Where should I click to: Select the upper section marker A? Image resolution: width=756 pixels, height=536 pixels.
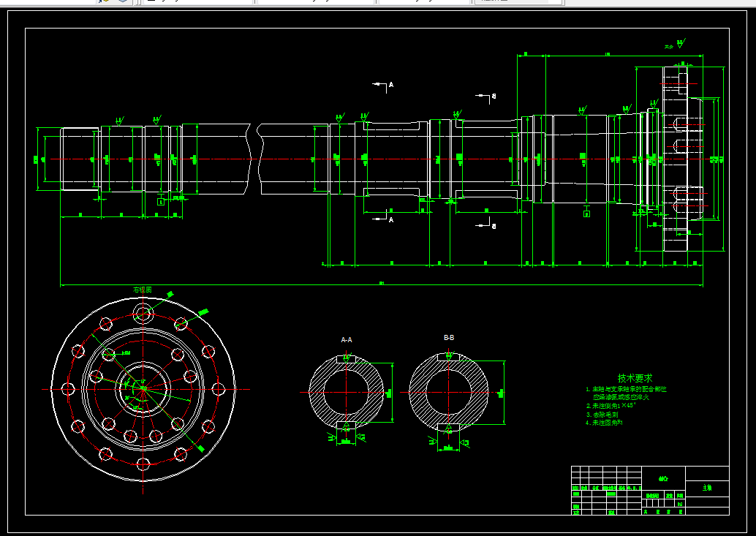pos(391,85)
